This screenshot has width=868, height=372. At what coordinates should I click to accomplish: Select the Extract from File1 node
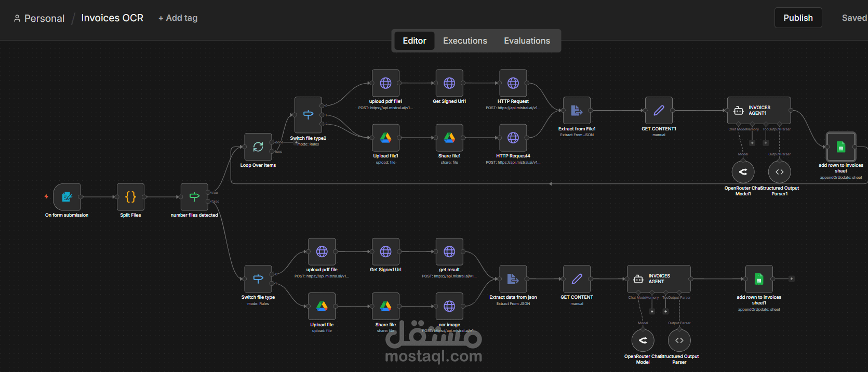point(577,111)
